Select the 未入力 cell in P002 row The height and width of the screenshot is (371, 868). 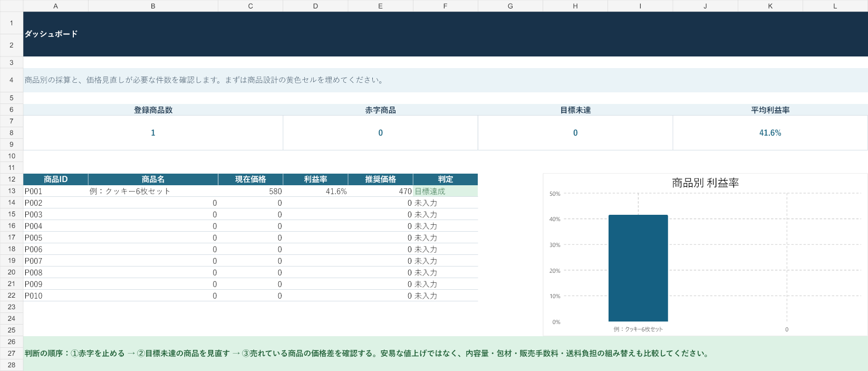pyautogui.click(x=445, y=203)
